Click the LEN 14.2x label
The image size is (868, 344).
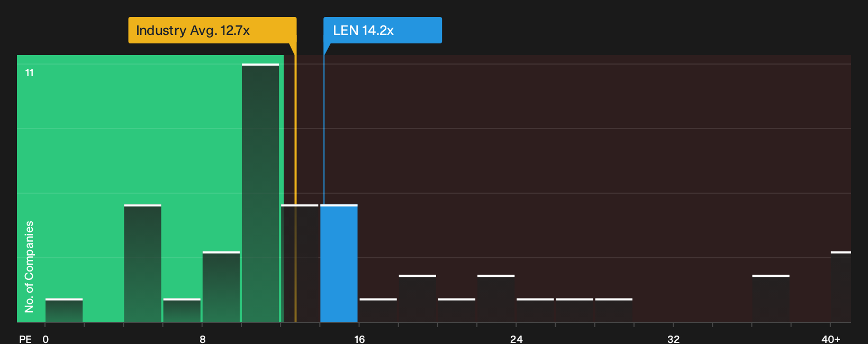[383, 30]
